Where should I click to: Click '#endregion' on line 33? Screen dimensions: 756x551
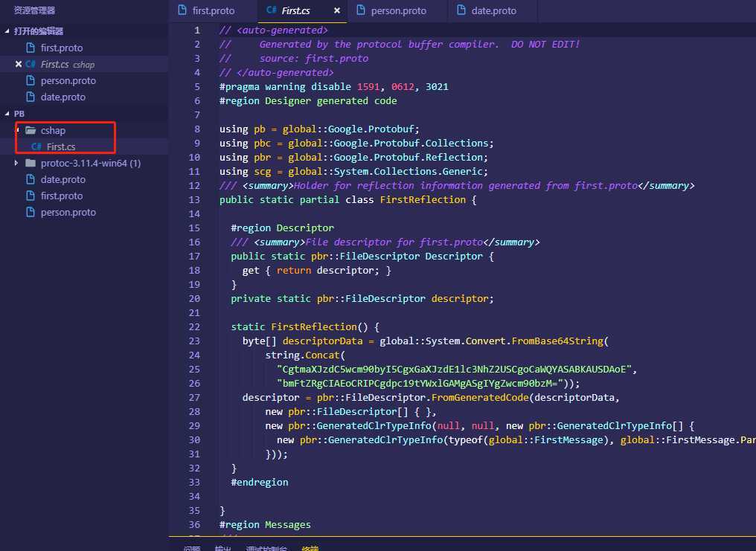point(260,482)
